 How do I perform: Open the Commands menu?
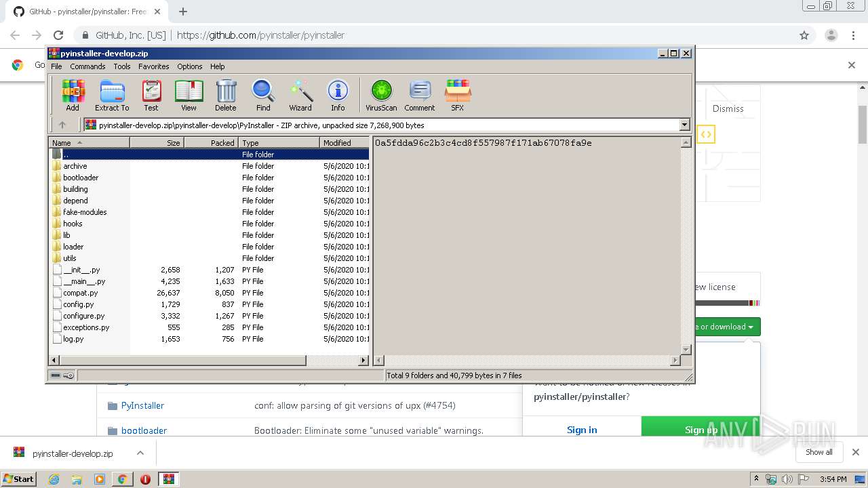tap(87, 66)
